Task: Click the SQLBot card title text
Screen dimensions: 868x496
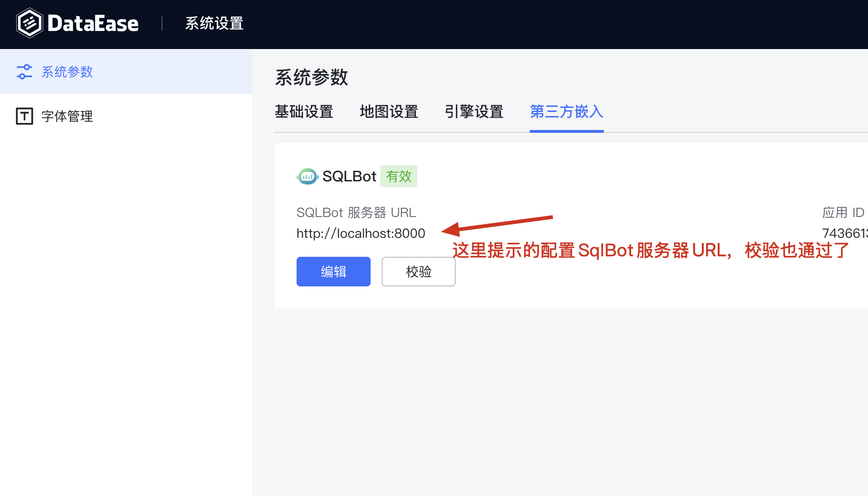Action: (349, 176)
